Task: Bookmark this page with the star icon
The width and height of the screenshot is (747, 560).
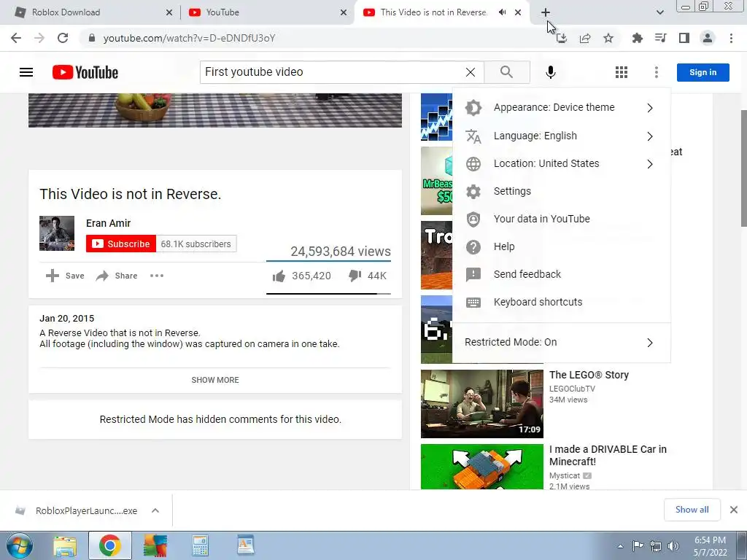Action: pyautogui.click(x=608, y=38)
